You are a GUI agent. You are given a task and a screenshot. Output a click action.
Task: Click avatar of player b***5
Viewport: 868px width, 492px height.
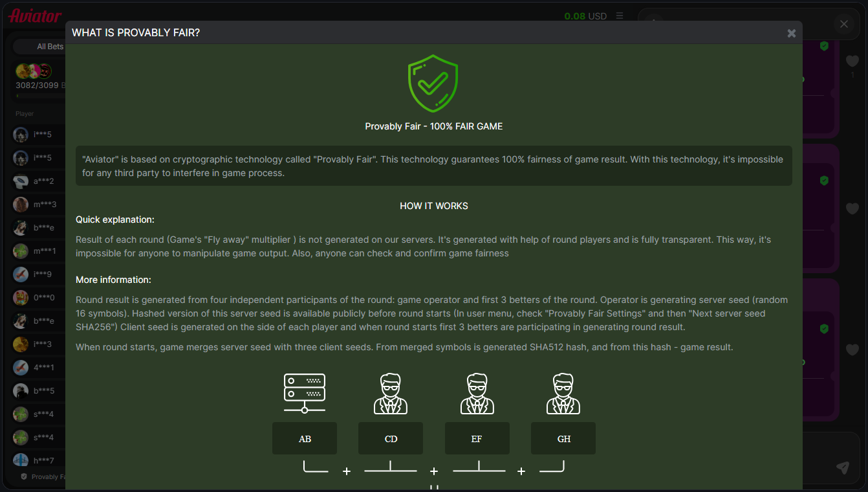pyautogui.click(x=21, y=391)
